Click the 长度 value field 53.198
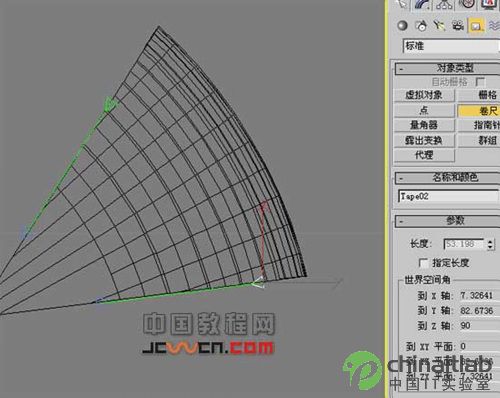This screenshot has height=398, width=500. 464,244
